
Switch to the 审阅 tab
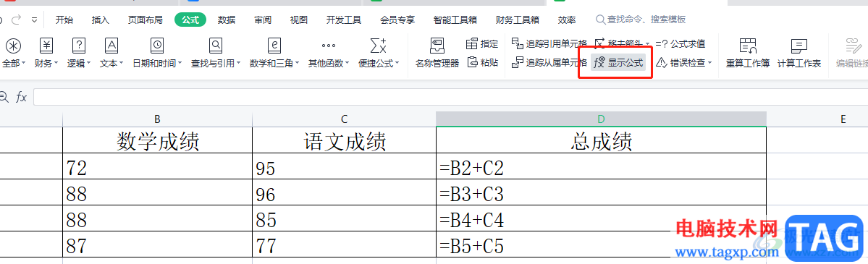[263, 20]
